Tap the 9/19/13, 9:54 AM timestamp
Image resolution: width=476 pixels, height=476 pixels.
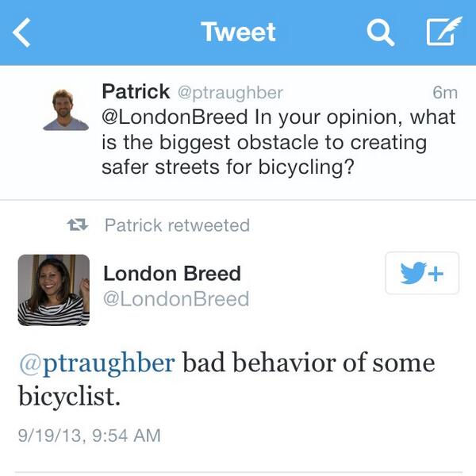click(x=90, y=435)
